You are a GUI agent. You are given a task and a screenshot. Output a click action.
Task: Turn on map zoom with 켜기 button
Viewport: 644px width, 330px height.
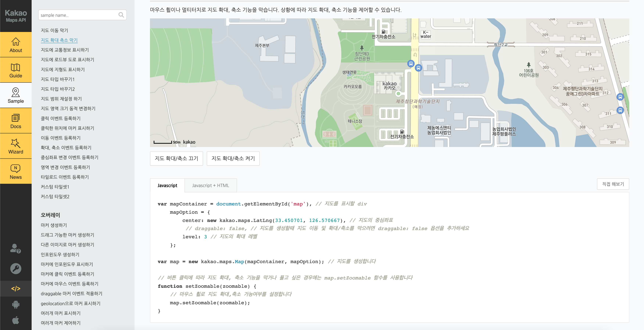(x=233, y=159)
